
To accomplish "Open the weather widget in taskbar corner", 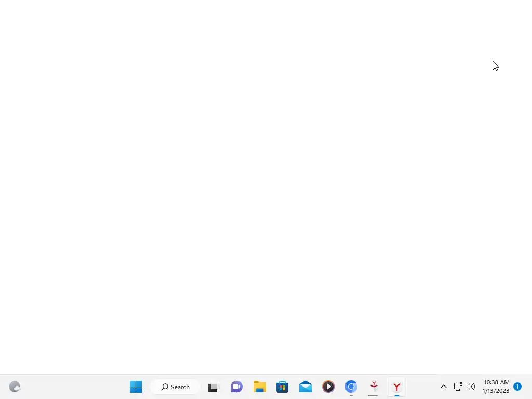I will point(15,387).
